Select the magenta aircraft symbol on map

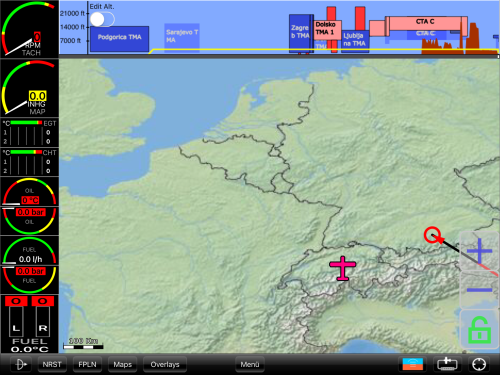click(x=343, y=268)
